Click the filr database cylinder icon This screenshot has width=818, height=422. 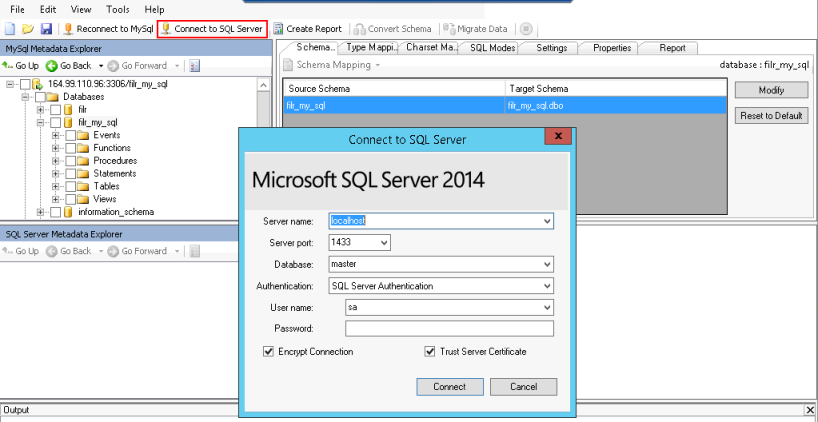click(68, 110)
